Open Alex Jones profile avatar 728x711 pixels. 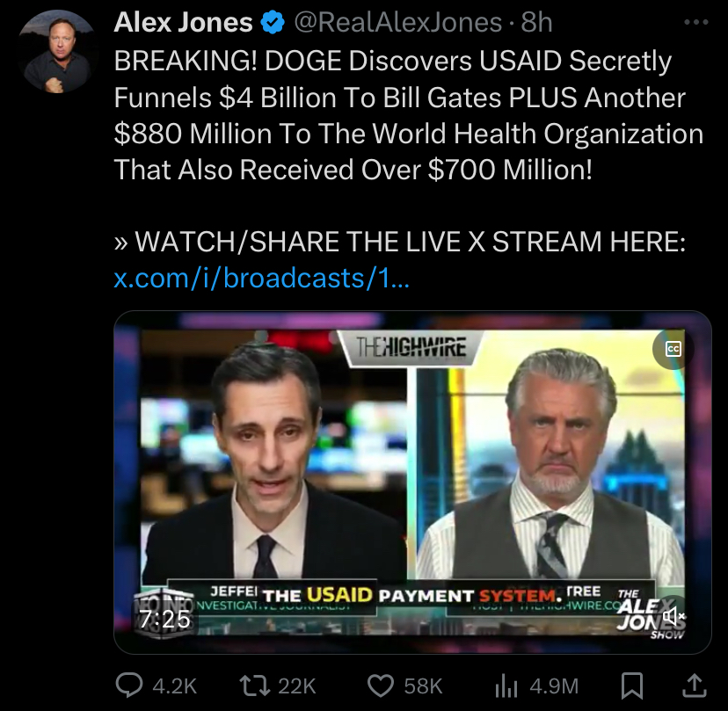(x=58, y=52)
